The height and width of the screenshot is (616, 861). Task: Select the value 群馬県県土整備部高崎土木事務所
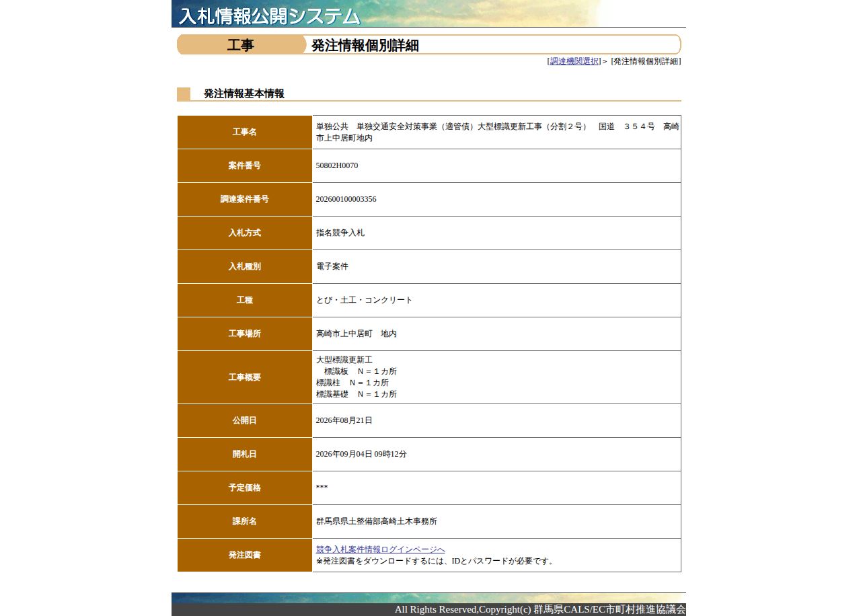click(377, 521)
